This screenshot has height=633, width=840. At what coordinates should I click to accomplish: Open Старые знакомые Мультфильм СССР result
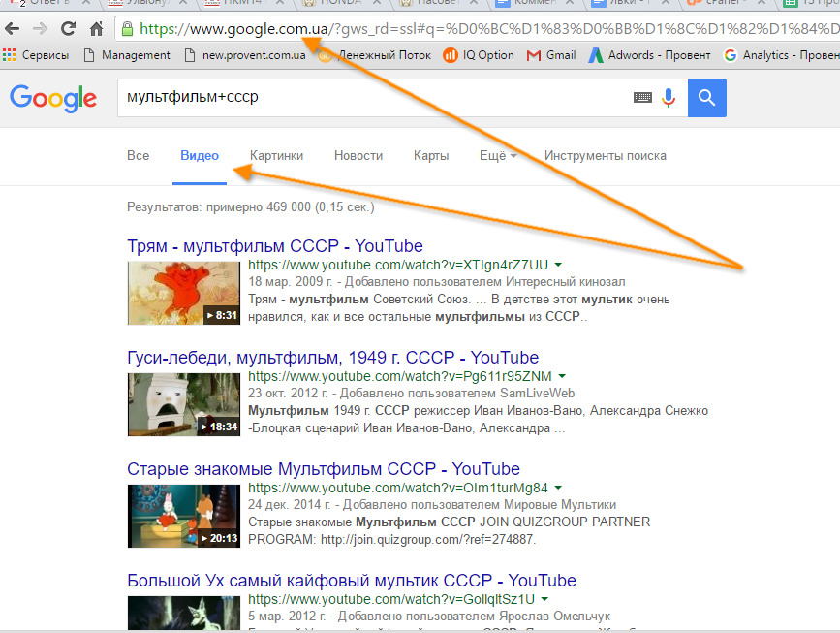click(x=323, y=469)
